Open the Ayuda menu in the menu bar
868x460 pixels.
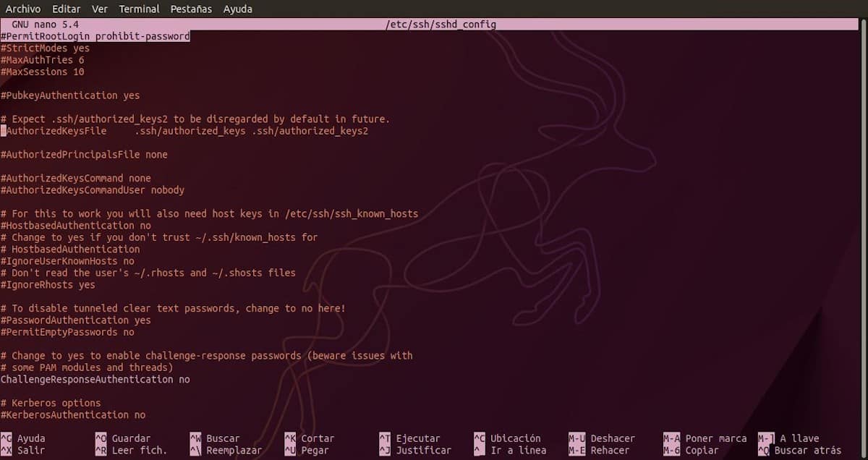pos(237,9)
